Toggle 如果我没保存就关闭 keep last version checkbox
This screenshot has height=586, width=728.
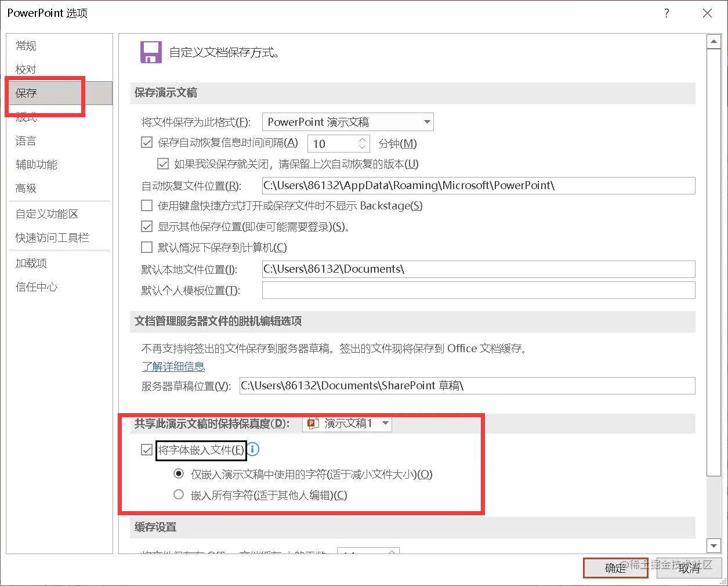point(164,164)
